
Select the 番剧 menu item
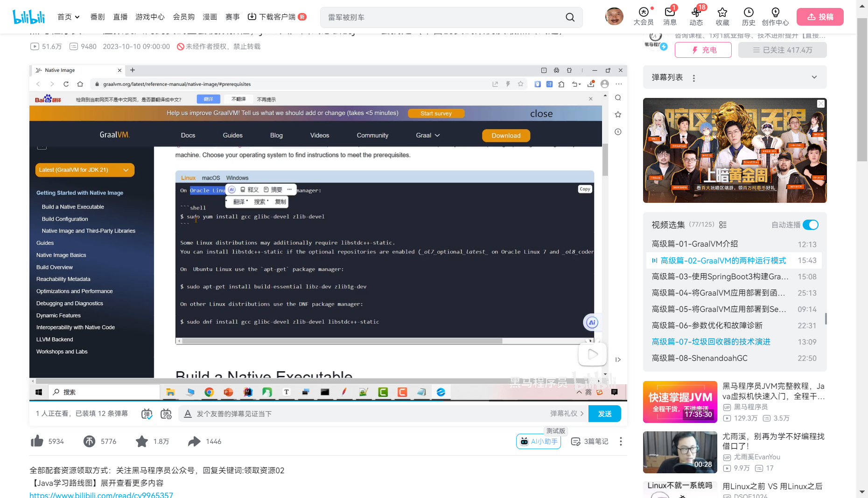pos(97,17)
